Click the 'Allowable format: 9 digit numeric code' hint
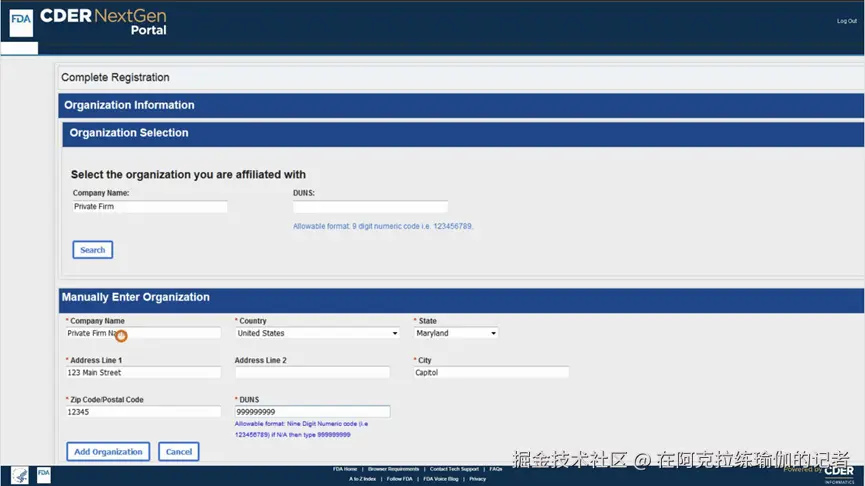The height and width of the screenshot is (486, 865). click(383, 226)
